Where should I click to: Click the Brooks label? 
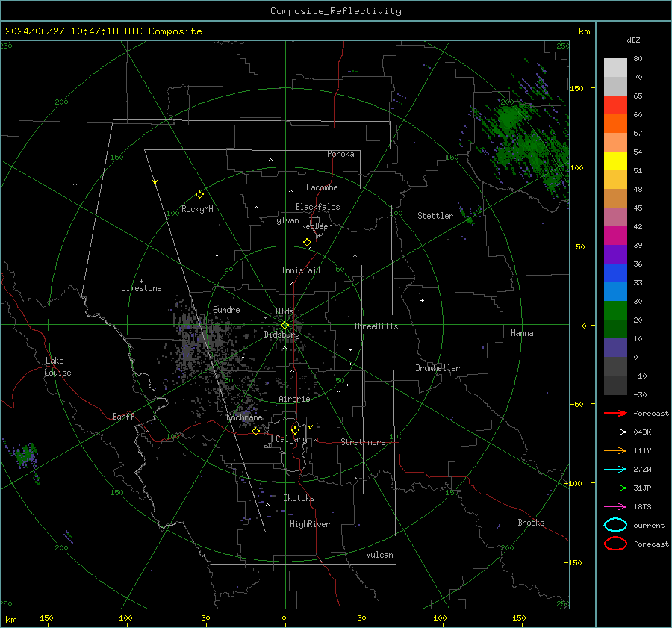pyautogui.click(x=531, y=523)
